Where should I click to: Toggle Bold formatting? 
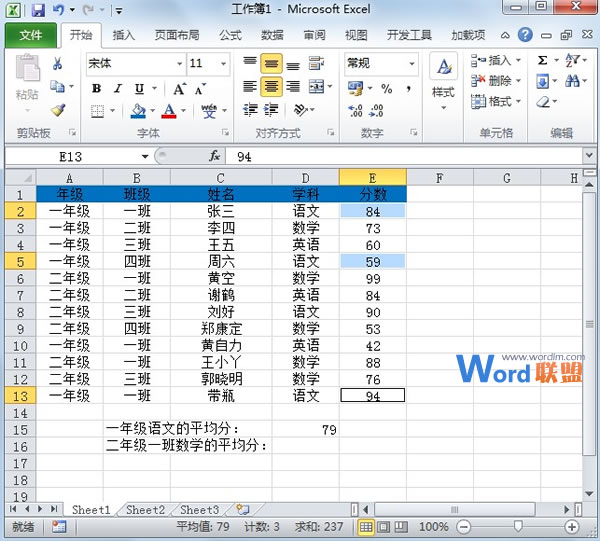pos(97,88)
